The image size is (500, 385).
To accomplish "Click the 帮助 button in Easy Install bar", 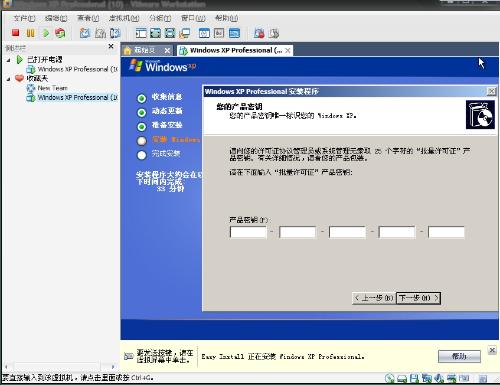I will click(459, 356).
